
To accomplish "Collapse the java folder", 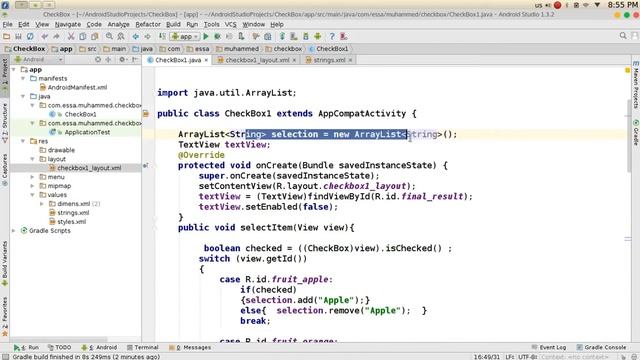I will pos(23,96).
